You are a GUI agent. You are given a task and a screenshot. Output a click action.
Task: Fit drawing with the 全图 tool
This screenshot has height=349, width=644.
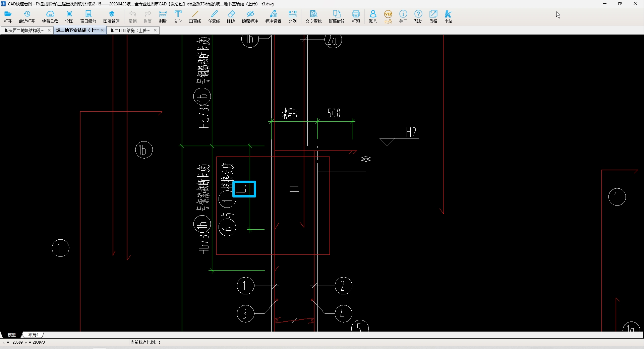click(x=69, y=17)
